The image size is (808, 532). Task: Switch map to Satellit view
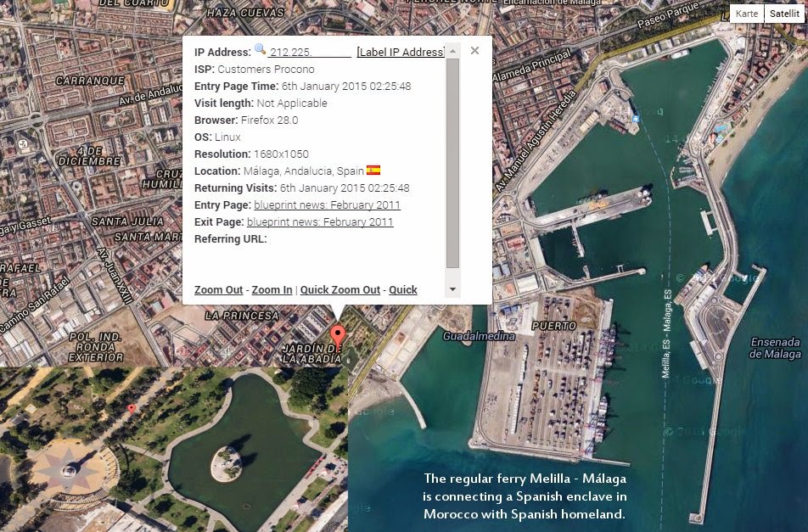pyautogui.click(x=784, y=14)
